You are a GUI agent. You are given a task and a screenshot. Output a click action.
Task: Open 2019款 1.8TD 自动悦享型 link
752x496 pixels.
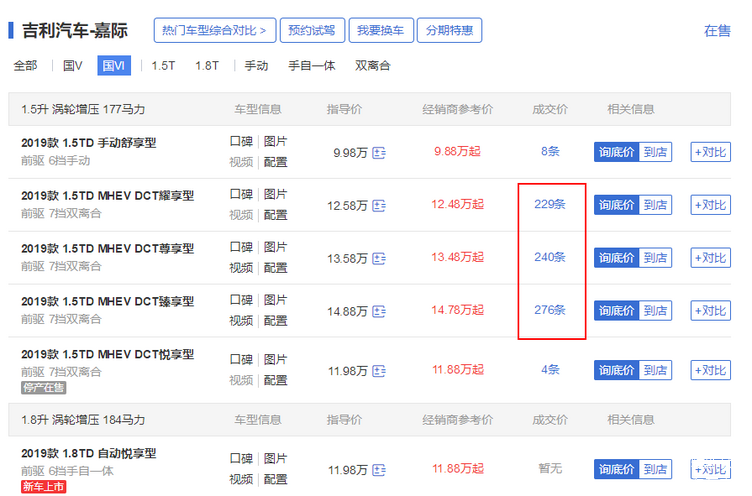click(x=89, y=453)
